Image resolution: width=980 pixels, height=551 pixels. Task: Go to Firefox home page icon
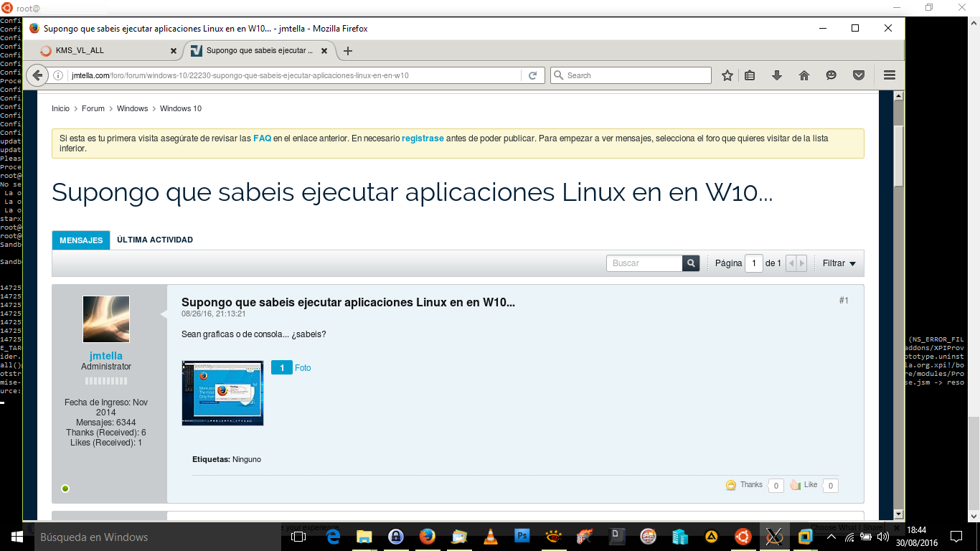pos(804,75)
